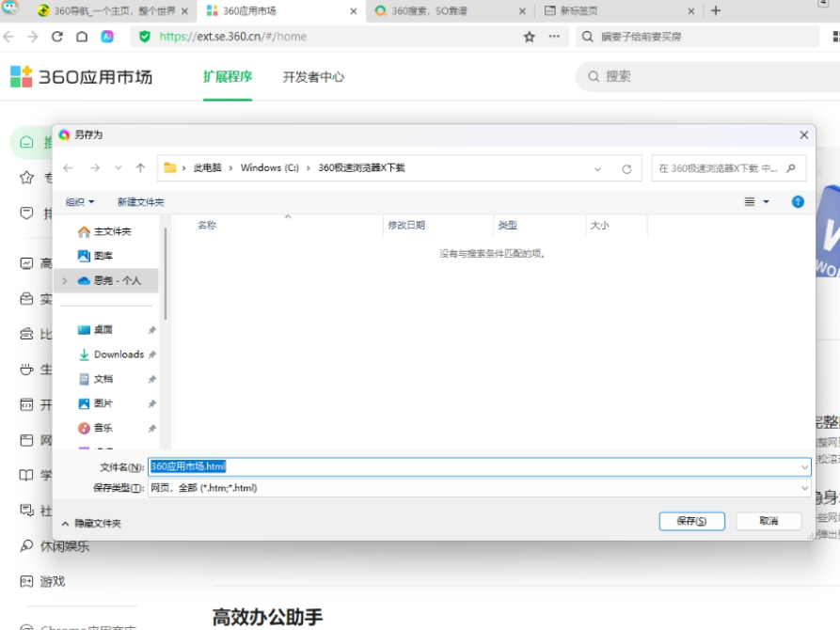The width and height of the screenshot is (840, 630).
Task: Click Windows (C:) in the path breadcrumb
Action: pyautogui.click(x=269, y=167)
